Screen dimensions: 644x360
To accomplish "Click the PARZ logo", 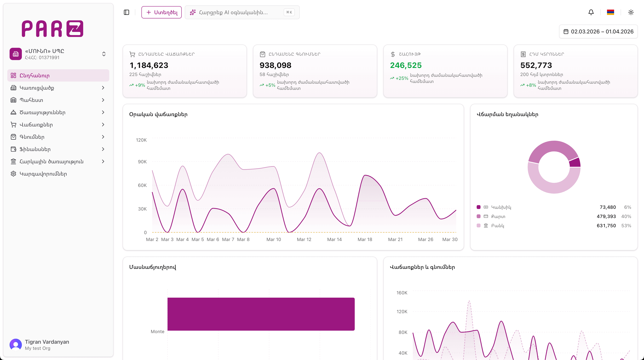I will tap(53, 29).
